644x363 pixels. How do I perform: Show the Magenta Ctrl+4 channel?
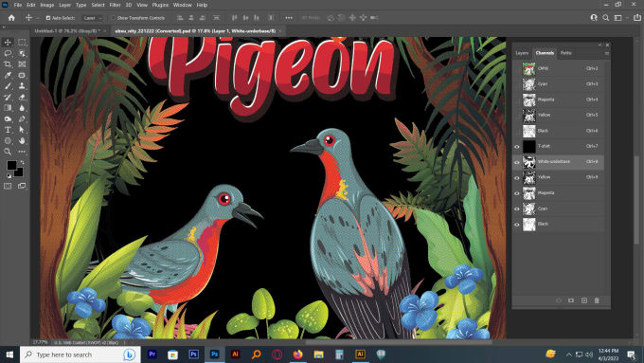pyautogui.click(x=517, y=100)
